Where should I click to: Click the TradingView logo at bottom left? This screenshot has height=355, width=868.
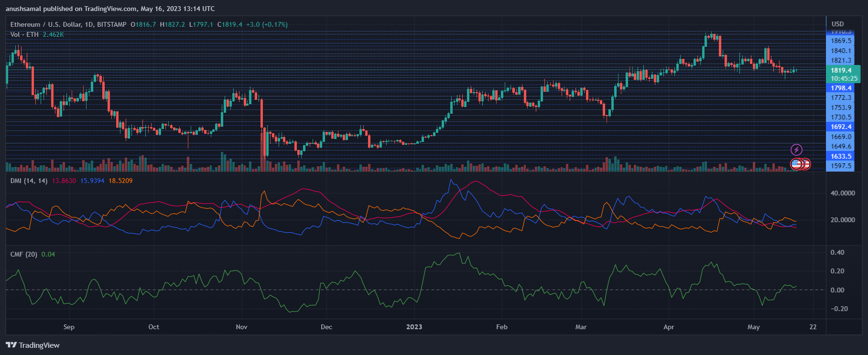coord(33,345)
